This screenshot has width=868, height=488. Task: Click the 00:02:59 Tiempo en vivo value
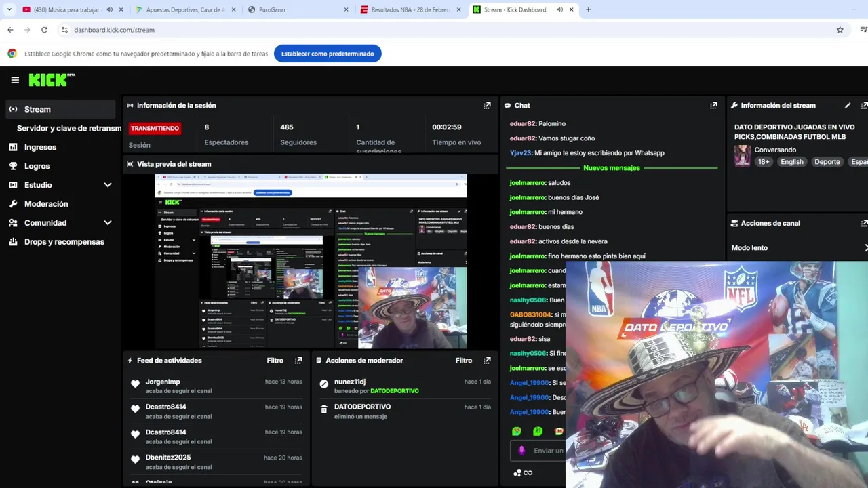coord(447,127)
